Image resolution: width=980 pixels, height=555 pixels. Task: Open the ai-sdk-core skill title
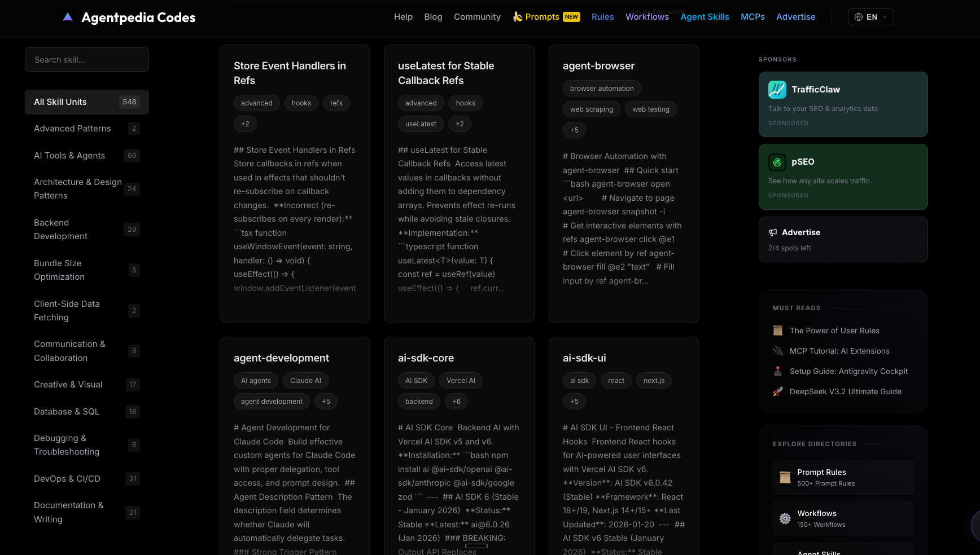pos(426,358)
